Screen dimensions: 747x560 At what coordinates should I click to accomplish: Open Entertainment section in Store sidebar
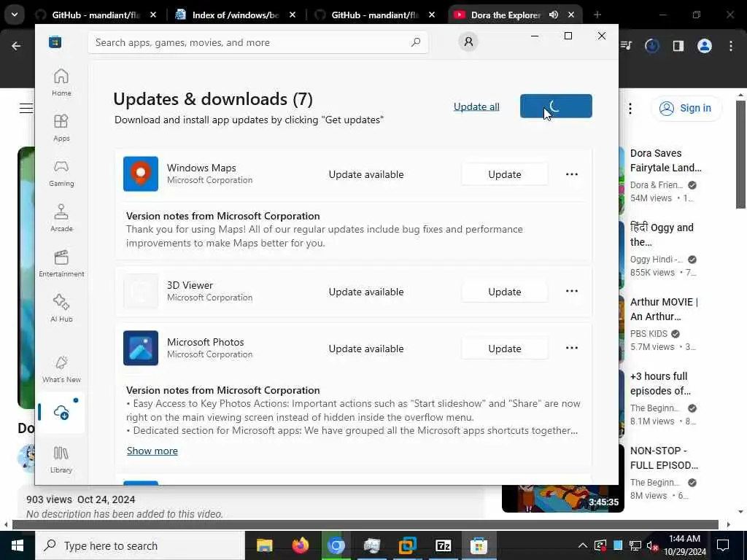(x=61, y=263)
